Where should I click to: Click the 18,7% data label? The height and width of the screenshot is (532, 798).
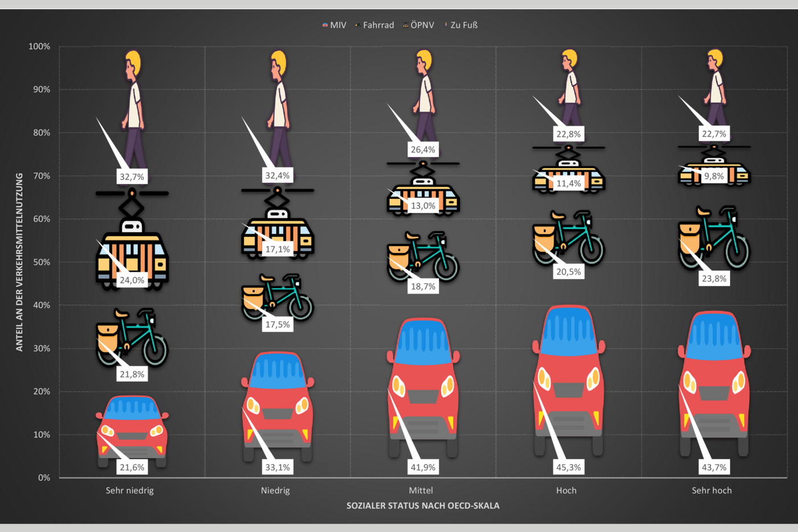[x=423, y=287]
